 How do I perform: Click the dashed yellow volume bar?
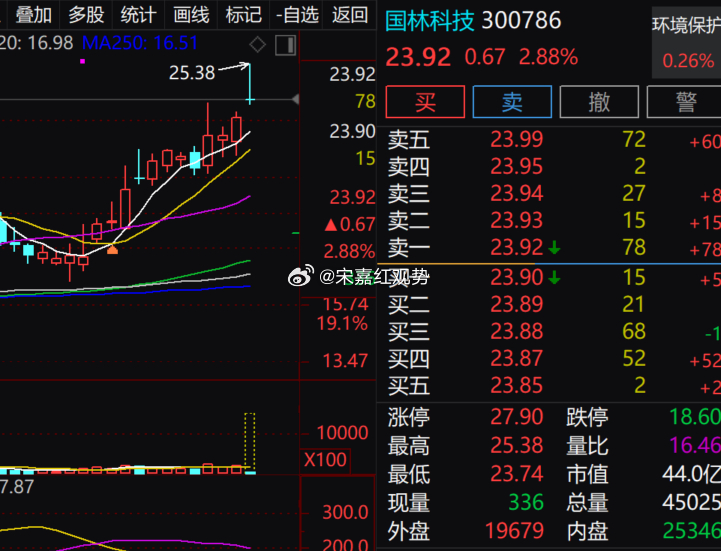click(x=250, y=442)
